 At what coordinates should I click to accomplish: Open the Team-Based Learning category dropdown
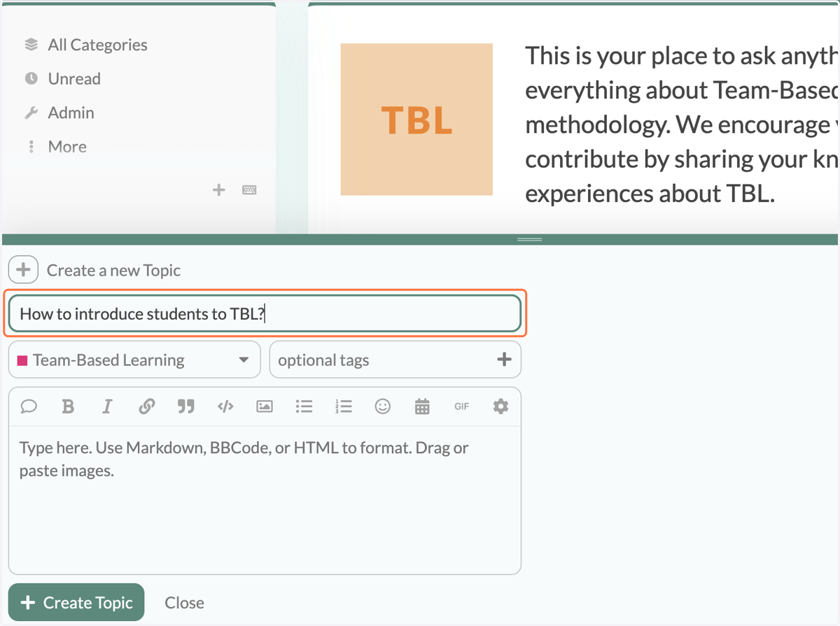tap(134, 360)
